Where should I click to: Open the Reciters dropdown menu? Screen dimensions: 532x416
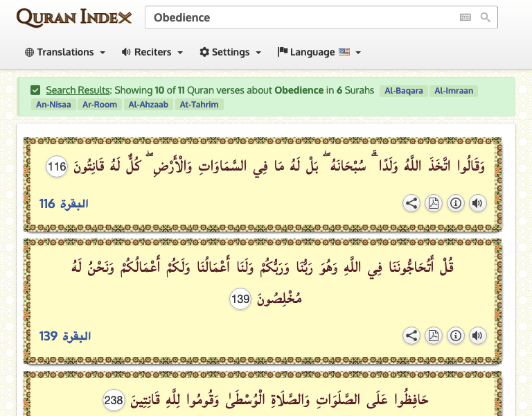[152, 52]
